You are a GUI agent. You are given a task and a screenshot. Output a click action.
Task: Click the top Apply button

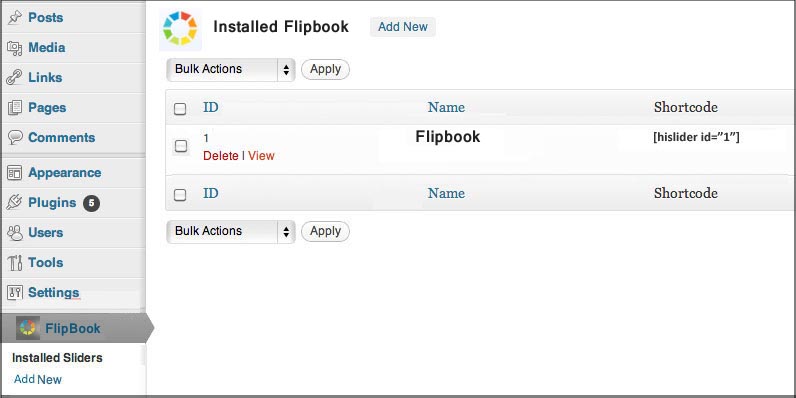(x=325, y=70)
